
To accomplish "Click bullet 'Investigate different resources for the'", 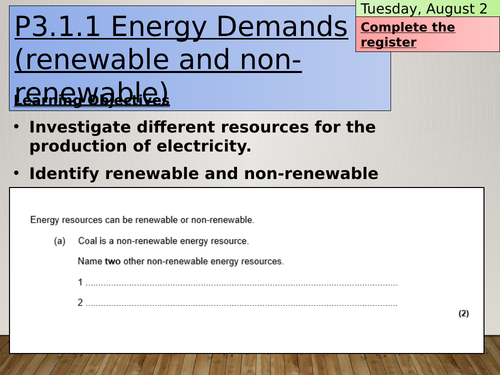I will pyautogui.click(x=202, y=127).
